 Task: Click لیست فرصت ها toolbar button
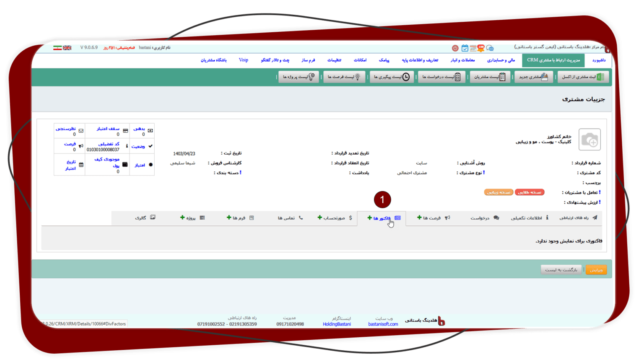pyautogui.click(x=344, y=77)
